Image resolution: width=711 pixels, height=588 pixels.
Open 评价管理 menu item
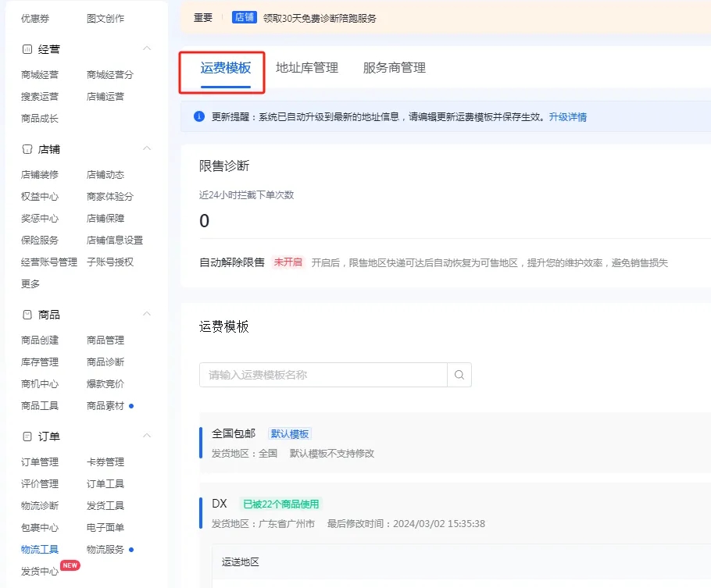click(x=39, y=483)
